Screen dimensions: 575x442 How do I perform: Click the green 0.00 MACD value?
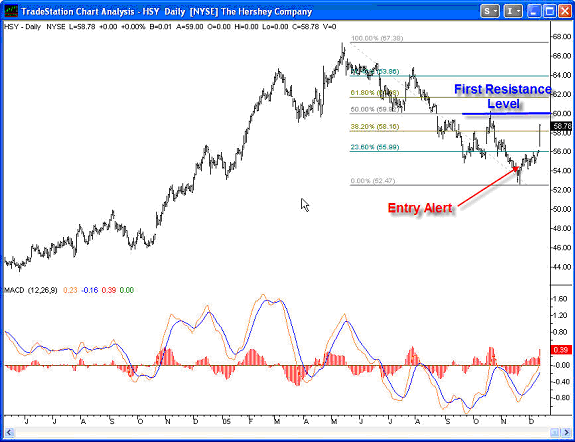[x=127, y=290]
